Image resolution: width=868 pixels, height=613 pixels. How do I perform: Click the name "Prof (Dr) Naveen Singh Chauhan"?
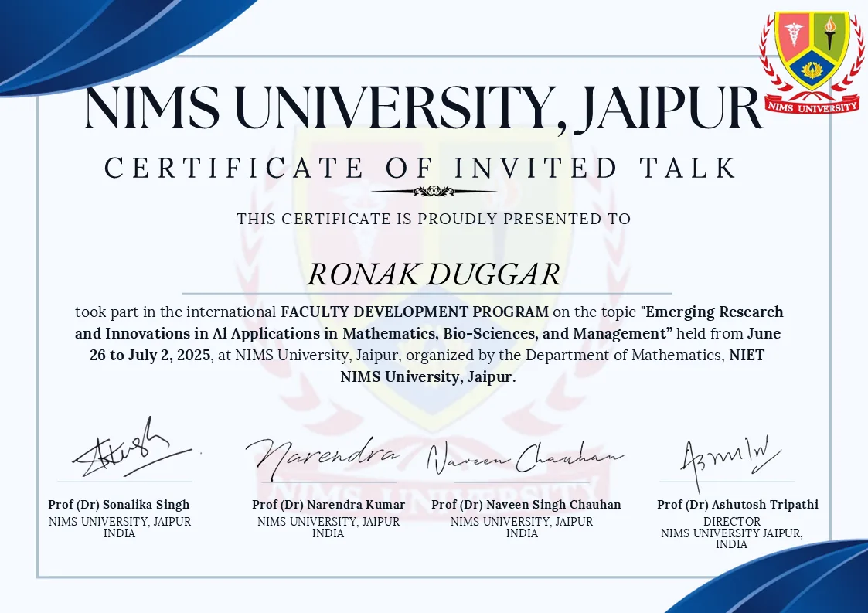coord(526,505)
